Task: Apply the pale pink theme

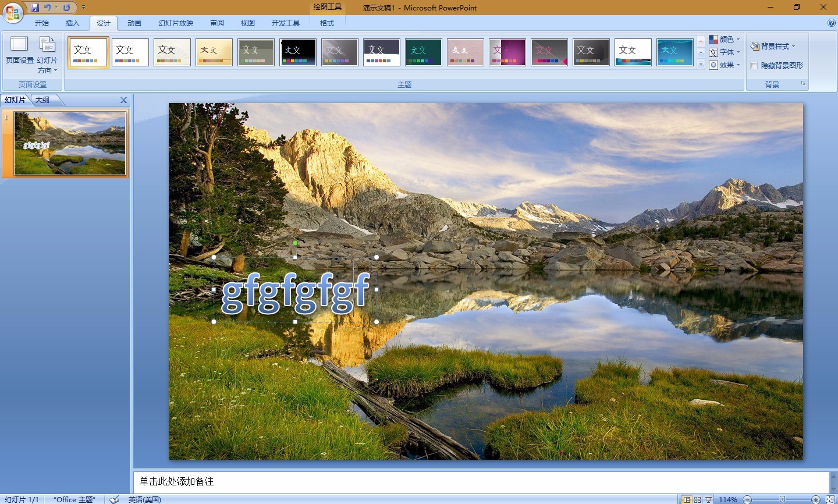Action: click(466, 52)
